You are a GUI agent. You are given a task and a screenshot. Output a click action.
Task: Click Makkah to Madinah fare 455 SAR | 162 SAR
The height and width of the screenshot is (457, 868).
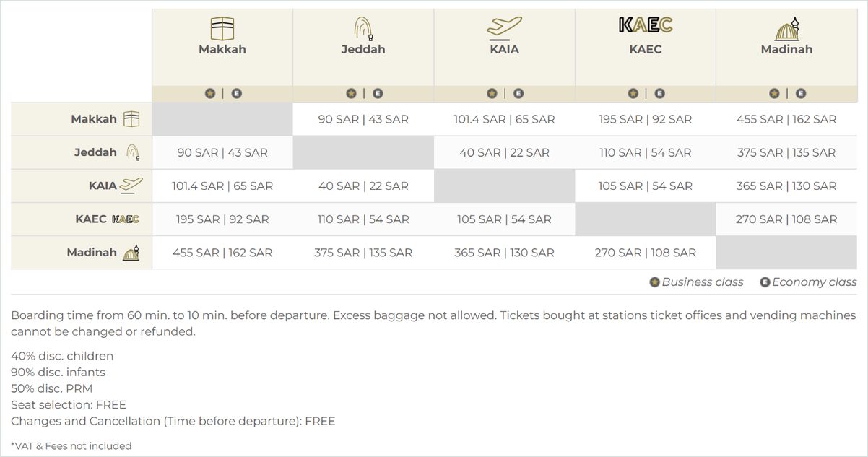pos(786,119)
